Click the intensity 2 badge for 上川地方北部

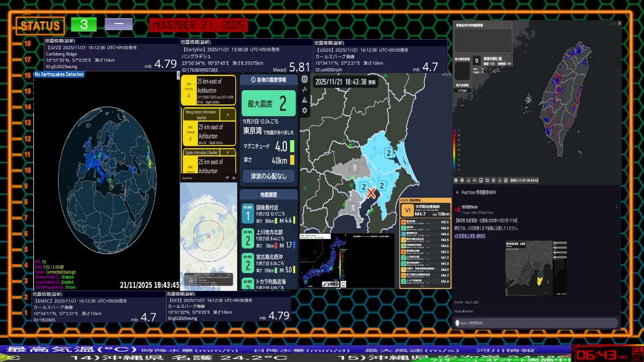click(248, 238)
